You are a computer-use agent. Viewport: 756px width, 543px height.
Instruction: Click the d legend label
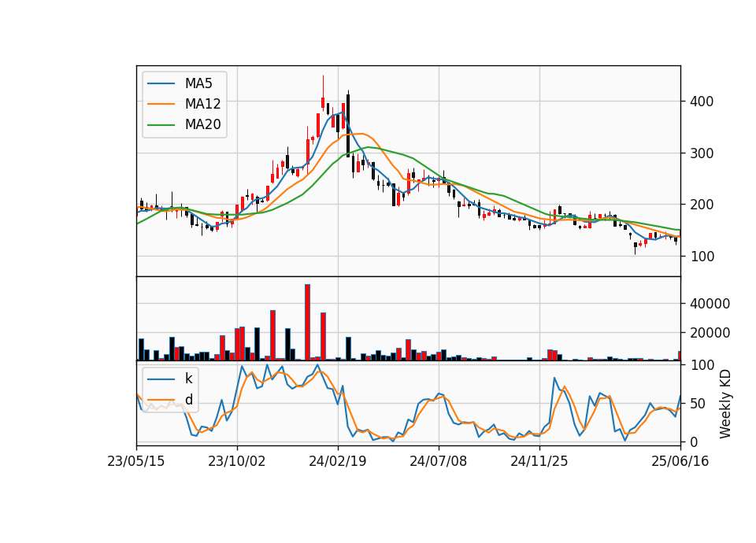pos(188,400)
